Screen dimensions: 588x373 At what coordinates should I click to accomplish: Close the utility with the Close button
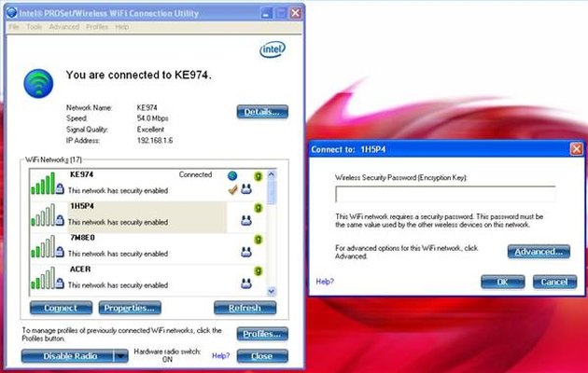[262, 356]
